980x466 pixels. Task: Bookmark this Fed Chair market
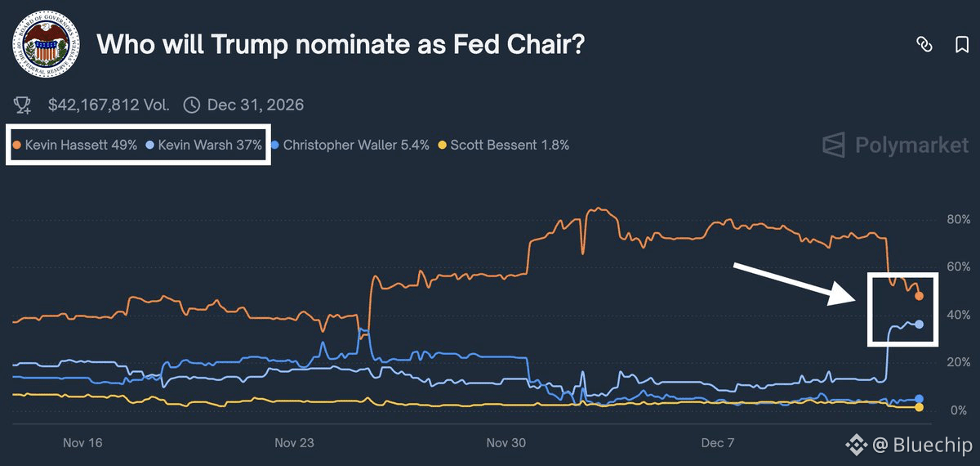click(x=961, y=45)
